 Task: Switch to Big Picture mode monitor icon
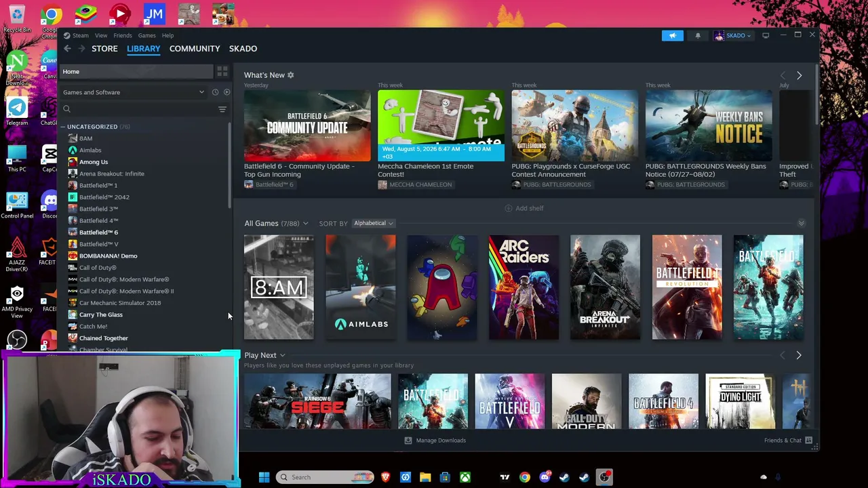766,35
